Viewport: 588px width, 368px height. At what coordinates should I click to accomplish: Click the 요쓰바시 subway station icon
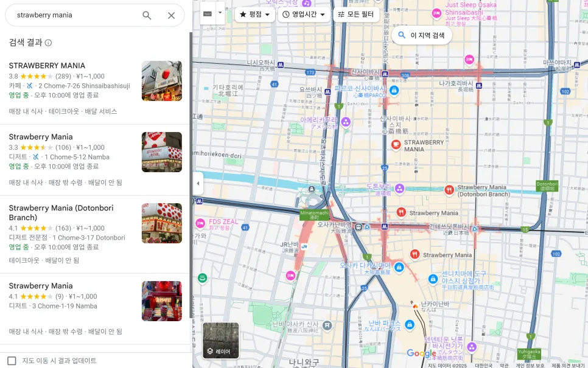point(327,91)
